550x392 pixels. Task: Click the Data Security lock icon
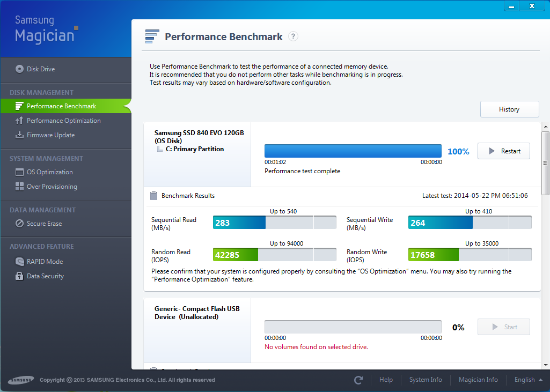(x=20, y=276)
